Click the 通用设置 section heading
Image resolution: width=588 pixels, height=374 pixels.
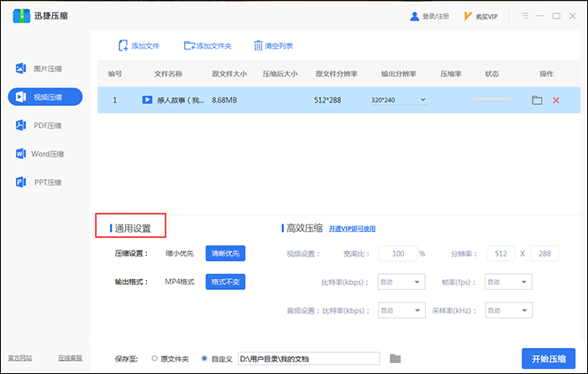(133, 229)
